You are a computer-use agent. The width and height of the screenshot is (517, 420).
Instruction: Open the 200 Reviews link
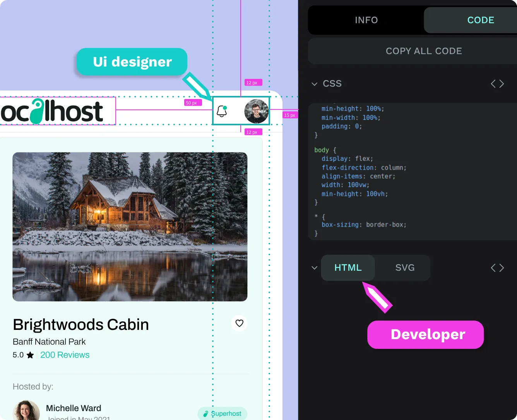tap(65, 355)
